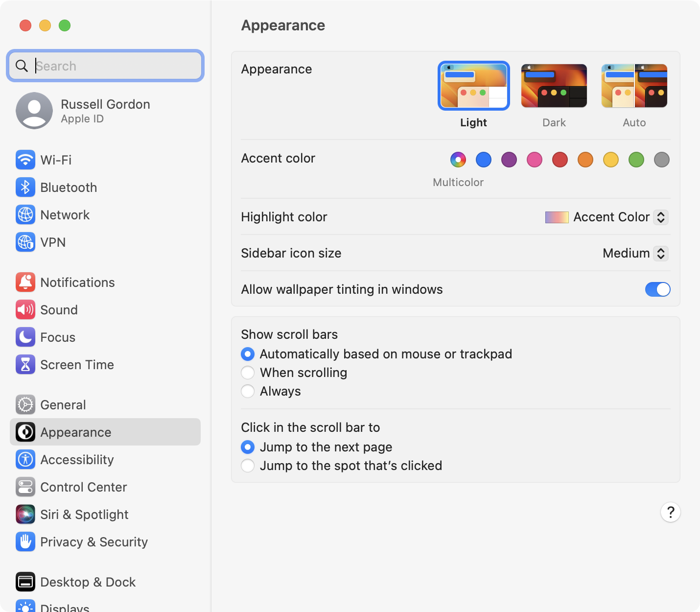Image resolution: width=700 pixels, height=612 pixels.
Task: Click the Wi-Fi icon in sidebar
Action: (25, 160)
